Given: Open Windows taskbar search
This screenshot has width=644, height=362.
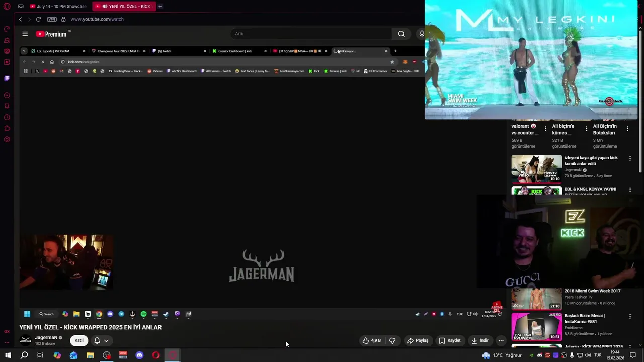Looking at the screenshot, I should click(x=24, y=355).
